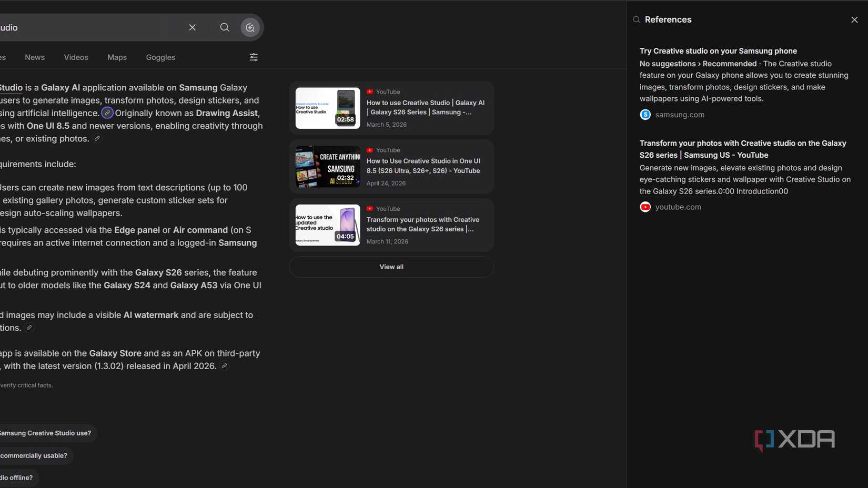The image size is (868, 488).
Task: Click the 'Samsung Creative Studio use?' suggestion chip
Action: [x=45, y=433]
